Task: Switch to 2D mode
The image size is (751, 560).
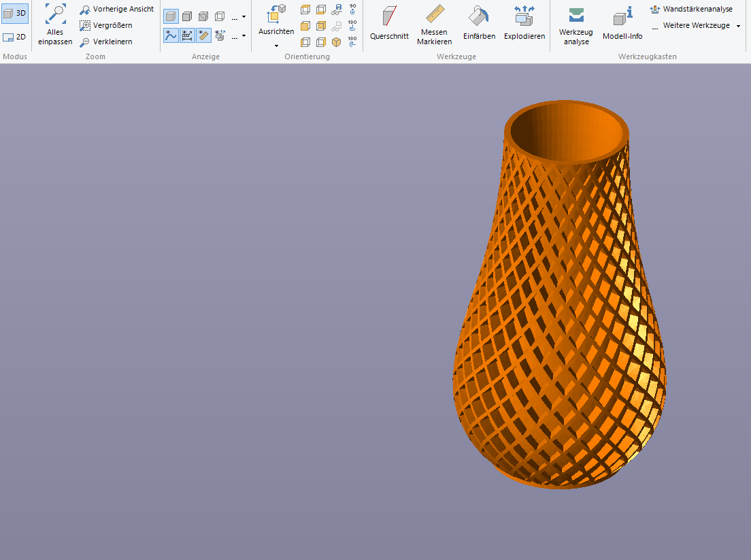Action: click(x=14, y=37)
